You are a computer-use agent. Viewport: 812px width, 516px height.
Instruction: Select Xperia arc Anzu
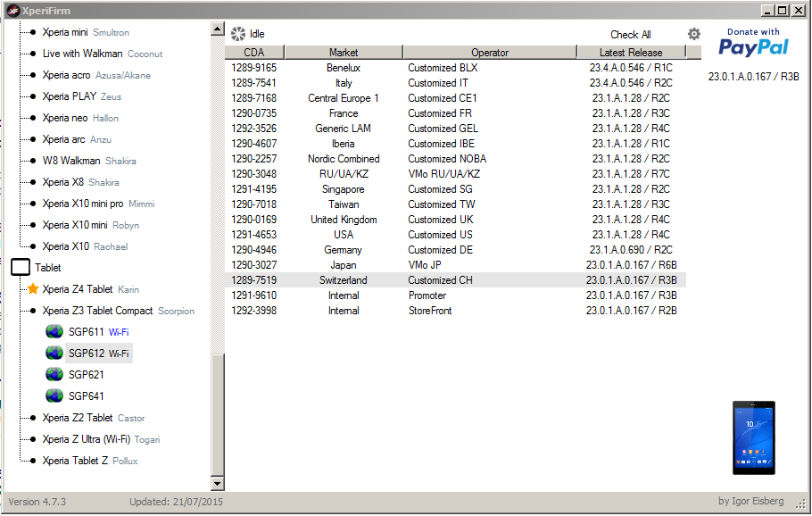click(x=77, y=139)
